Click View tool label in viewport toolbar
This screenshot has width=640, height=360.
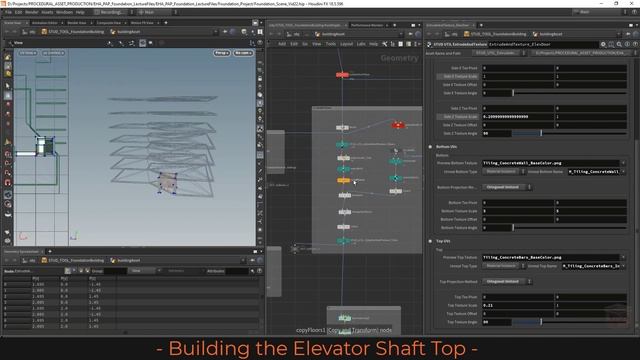18,43
